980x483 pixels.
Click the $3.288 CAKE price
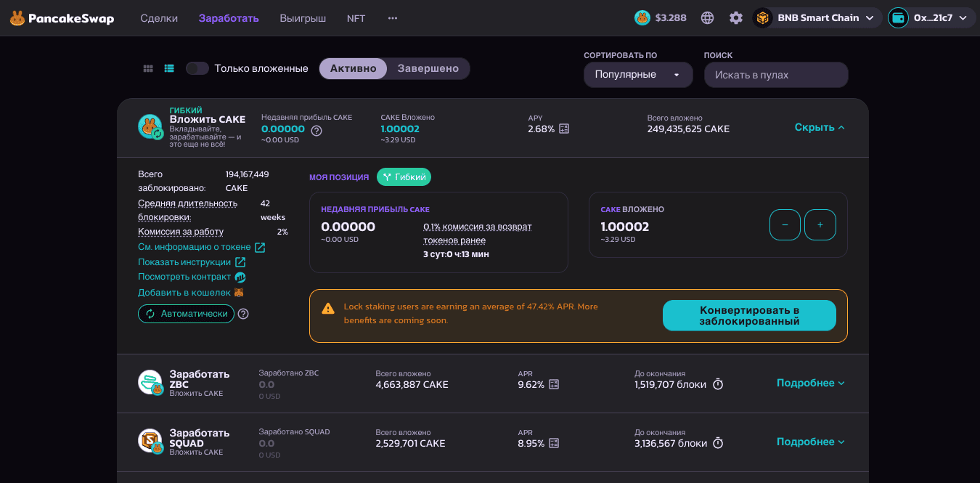click(671, 18)
